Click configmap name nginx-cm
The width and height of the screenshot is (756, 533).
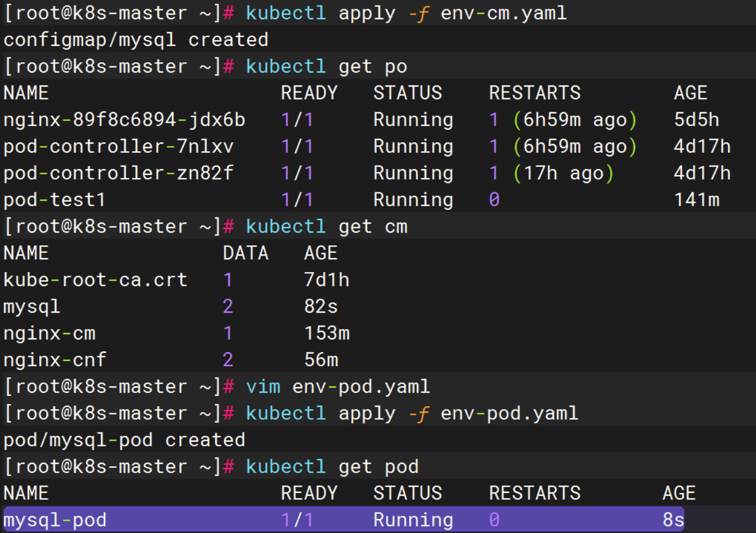coord(49,334)
